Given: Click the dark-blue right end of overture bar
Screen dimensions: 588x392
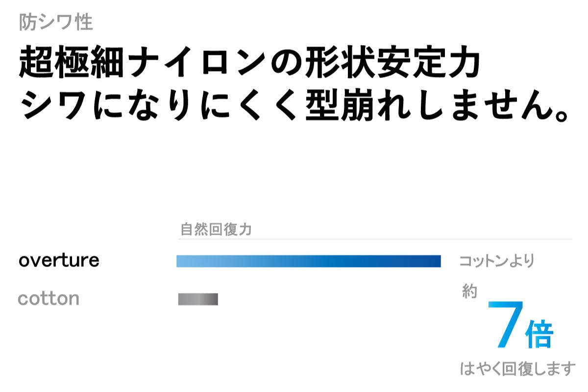Looking at the screenshot, I should coord(434,261).
